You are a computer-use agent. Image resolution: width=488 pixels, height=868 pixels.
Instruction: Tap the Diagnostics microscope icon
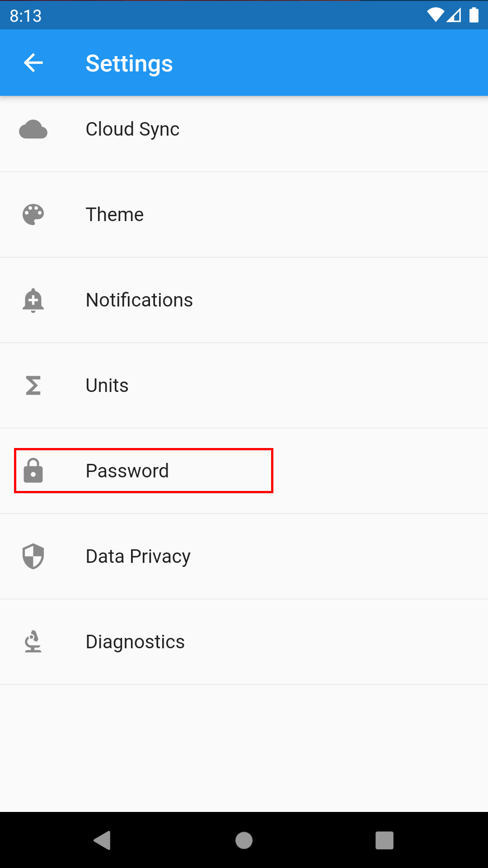click(33, 642)
